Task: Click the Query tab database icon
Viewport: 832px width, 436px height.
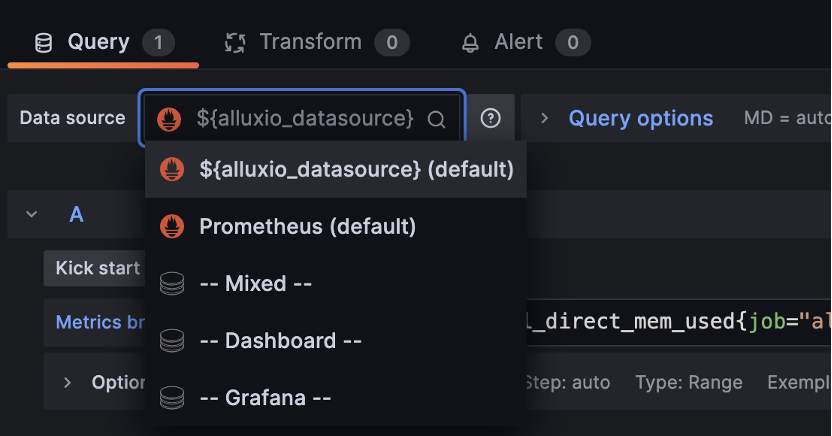Action: (x=44, y=43)
